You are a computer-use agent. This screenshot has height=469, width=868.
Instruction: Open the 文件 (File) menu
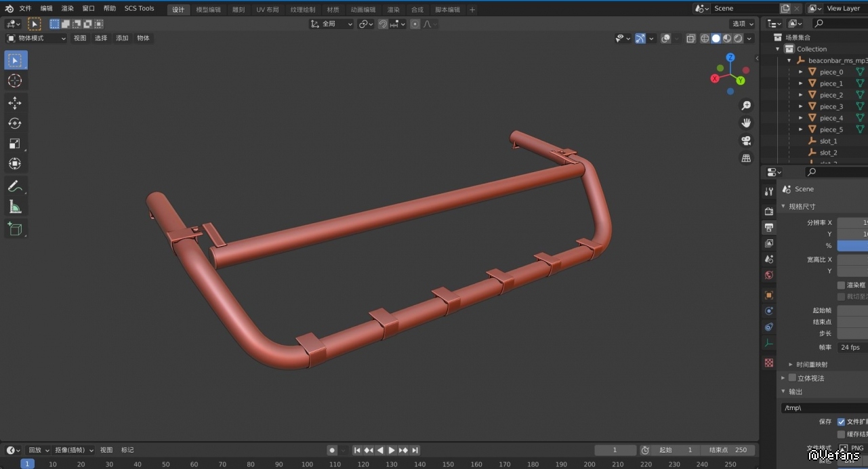pyautogui.click(x=25, y=9)
